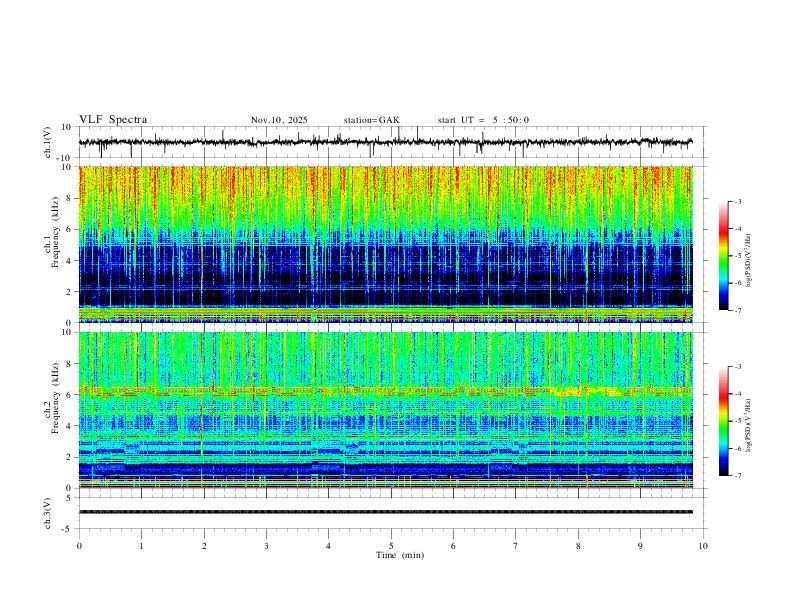The image size is (792, 612).
Task: Click time axis tick label "3"
Action: tap(266, 546)
